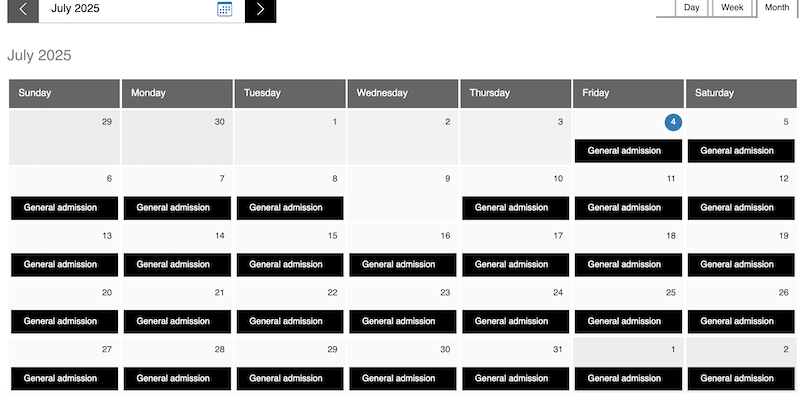Click the July 2025 date field

click(x=128, y=9)
